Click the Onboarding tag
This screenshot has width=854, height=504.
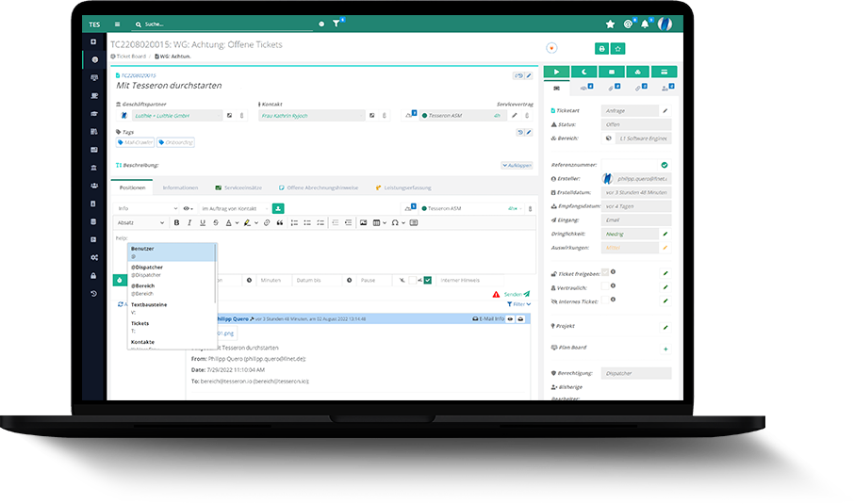[x=176, y=142]
